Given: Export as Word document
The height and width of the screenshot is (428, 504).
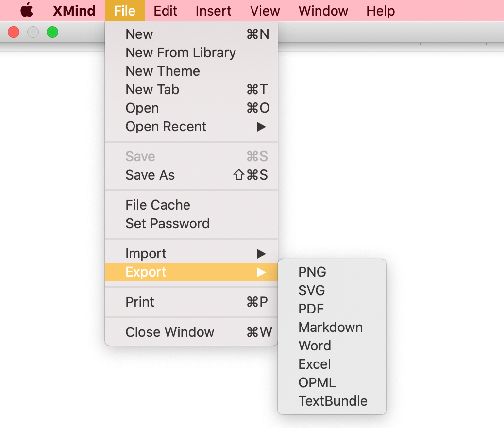Looking at the screenshot, I should pyautogui.click(x=332, y=346).
